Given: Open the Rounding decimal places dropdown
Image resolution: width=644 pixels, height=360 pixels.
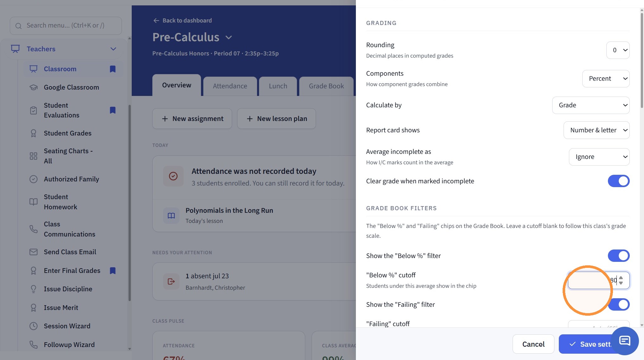Looking at the screenshot, I should click(x=618, y=50).
